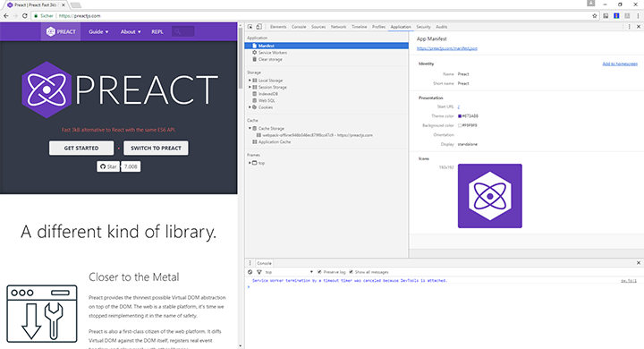Activate the inspect element picker icon
Screen dimensions: 644x349
point(250,27)
